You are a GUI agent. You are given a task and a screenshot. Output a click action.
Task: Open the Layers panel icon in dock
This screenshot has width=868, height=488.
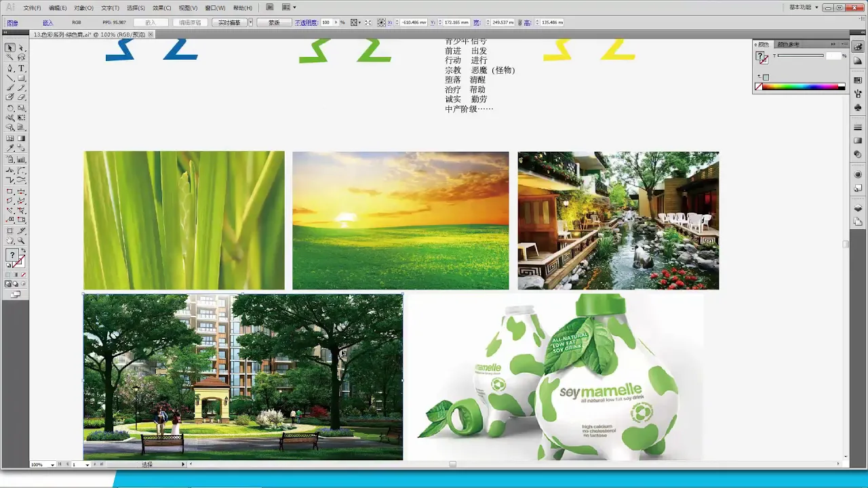858,208
